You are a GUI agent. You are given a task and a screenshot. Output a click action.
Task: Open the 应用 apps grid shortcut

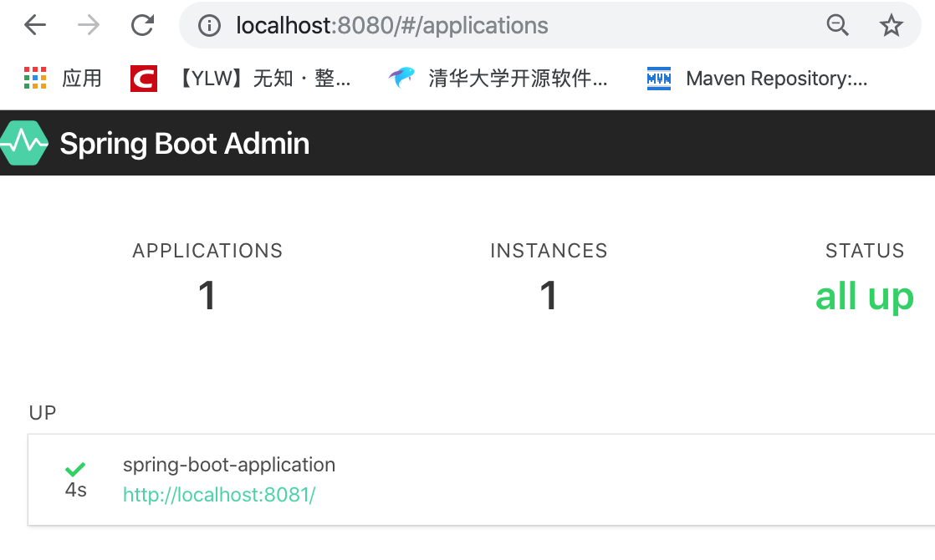(63, 78)
